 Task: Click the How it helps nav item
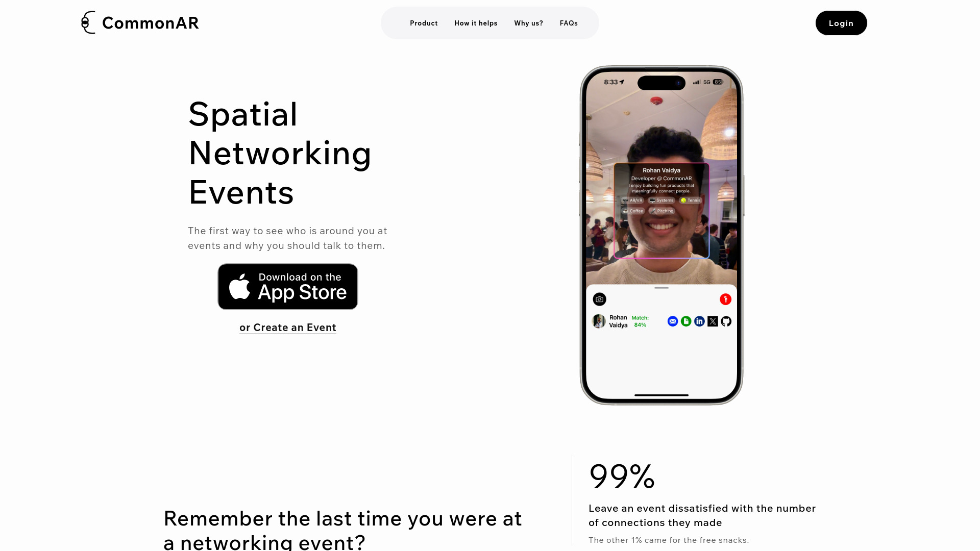476,23
